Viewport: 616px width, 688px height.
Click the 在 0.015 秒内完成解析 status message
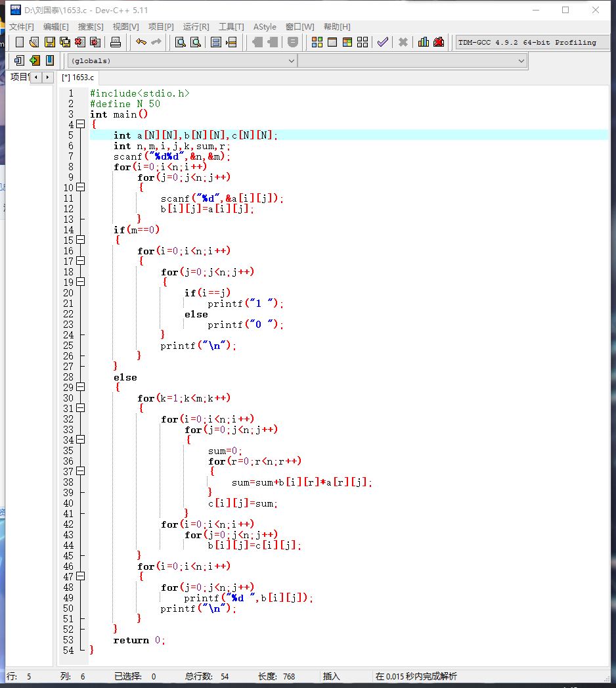[x=416, y=677]
